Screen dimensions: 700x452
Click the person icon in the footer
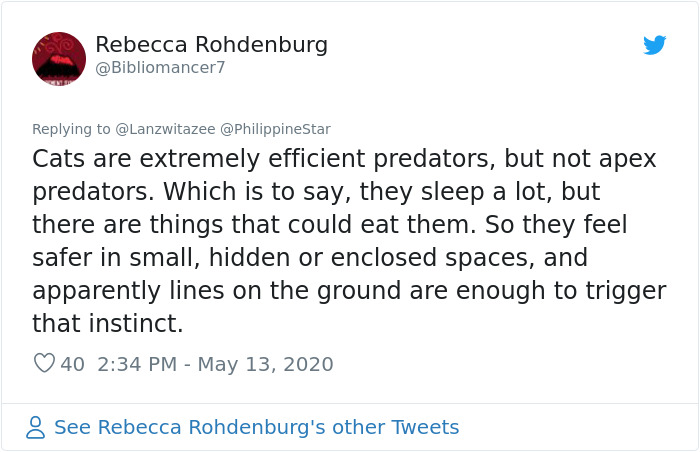tap(36, 428)
